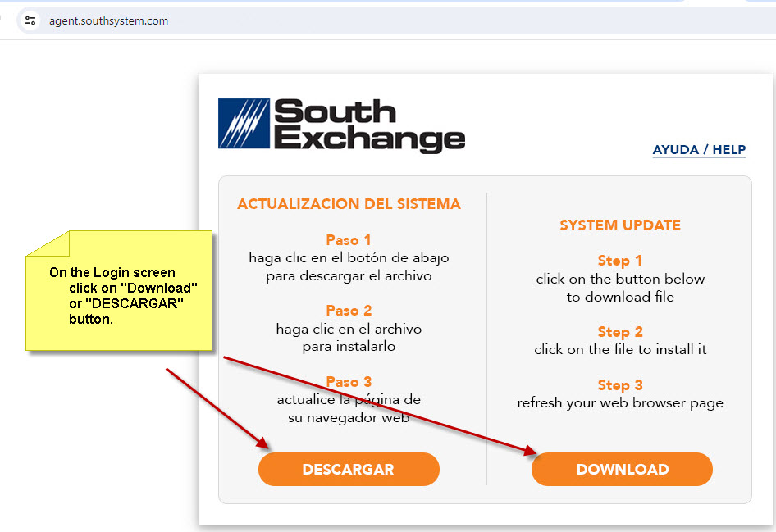Screen dimensions: 776x532
Task: Select the Step 2 label
Action: coord(620,332)
